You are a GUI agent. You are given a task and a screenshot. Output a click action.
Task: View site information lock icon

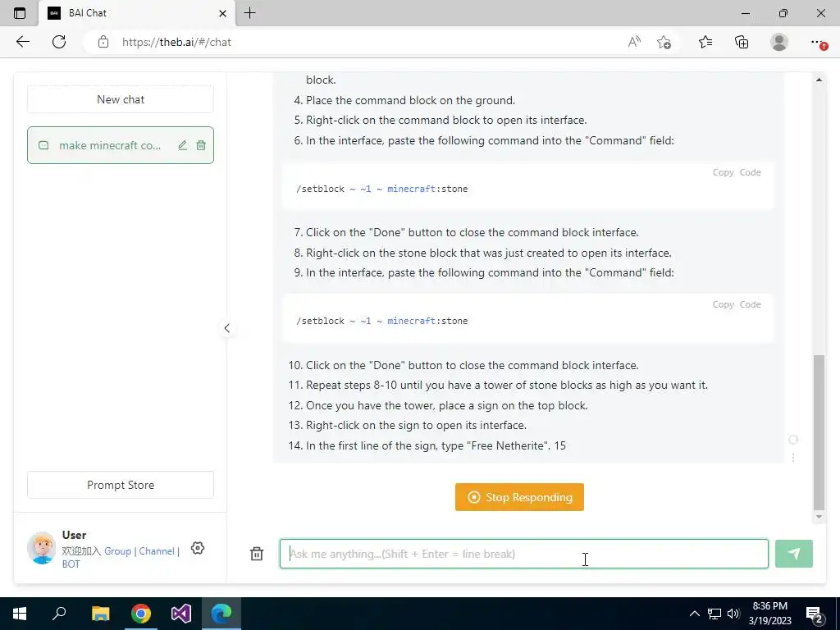[103, 42]
